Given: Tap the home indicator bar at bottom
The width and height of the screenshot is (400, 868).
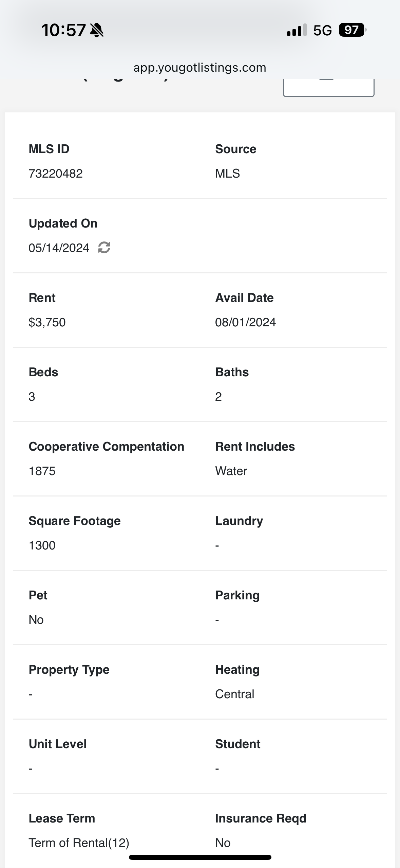Looking at the screenshot, I should coord(200,857).
